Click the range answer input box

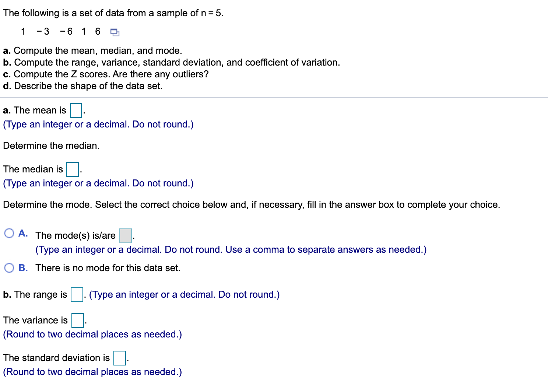point(76,295)
